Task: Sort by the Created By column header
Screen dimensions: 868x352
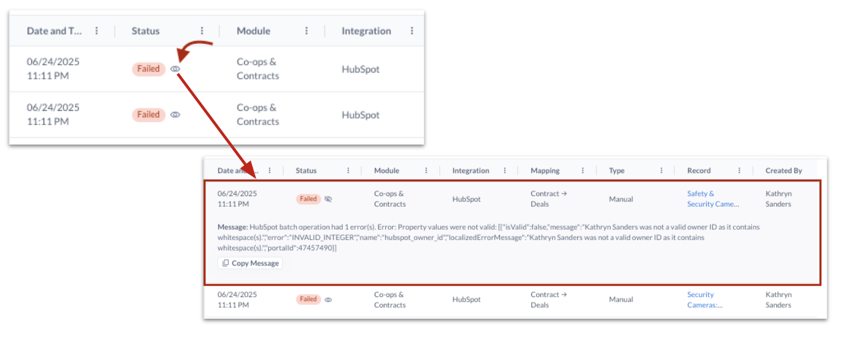Action: [x=783, y=171]
